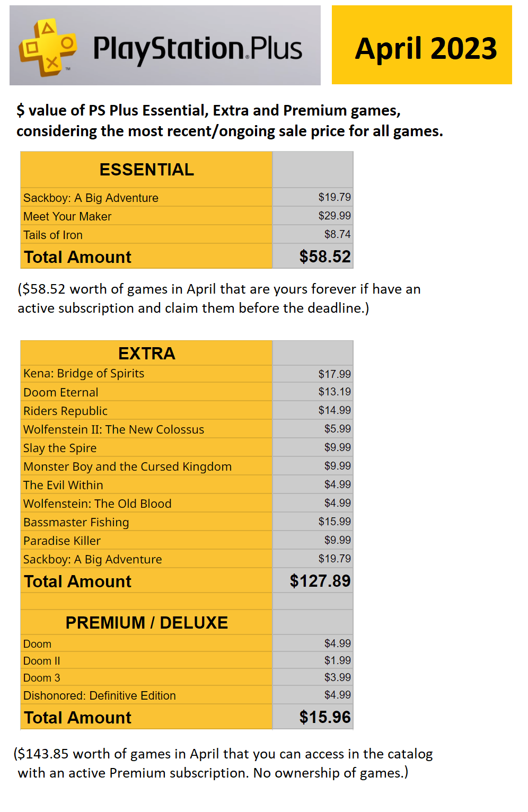Select the EXTRA section header
This screenshot has height=812, width=528.
pyautogui.click(x=146, y=353)
